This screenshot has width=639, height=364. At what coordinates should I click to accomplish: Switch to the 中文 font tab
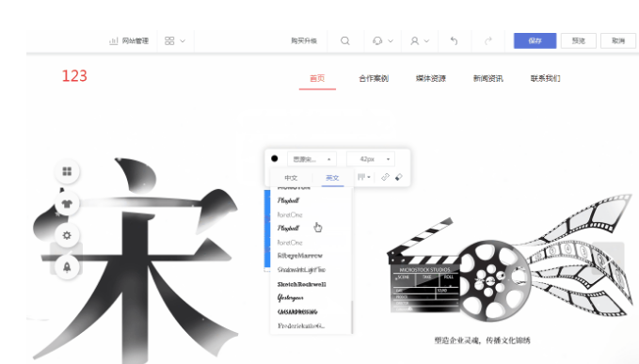[291, 178]
